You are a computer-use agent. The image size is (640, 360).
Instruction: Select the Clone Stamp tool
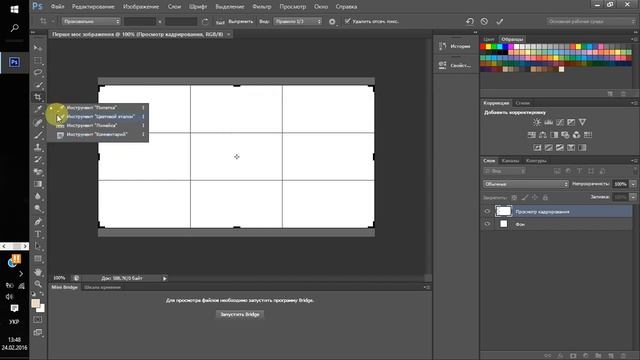38,147
